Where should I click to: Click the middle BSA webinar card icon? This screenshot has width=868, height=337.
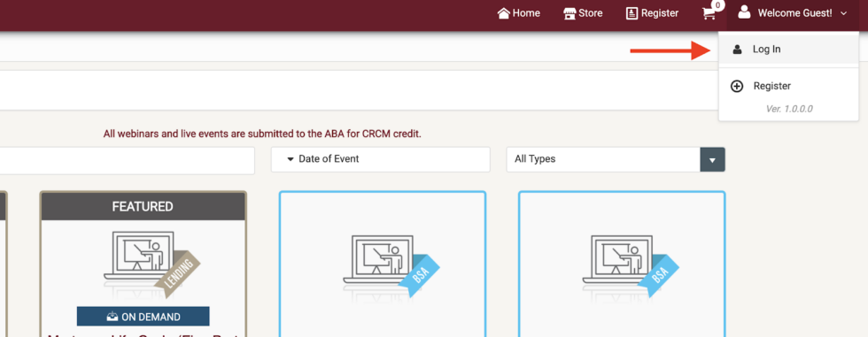(391, 266)
